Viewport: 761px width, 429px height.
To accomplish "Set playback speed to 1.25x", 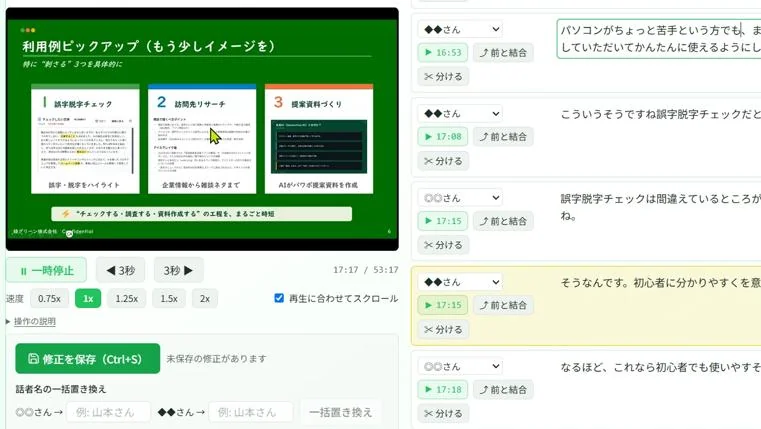I will 127,298.
